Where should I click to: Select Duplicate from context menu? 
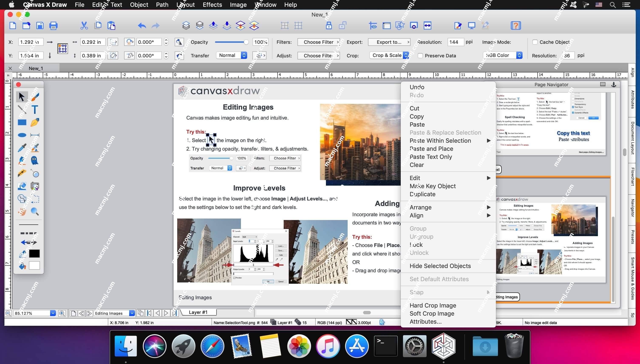click(x=423, y=194)
